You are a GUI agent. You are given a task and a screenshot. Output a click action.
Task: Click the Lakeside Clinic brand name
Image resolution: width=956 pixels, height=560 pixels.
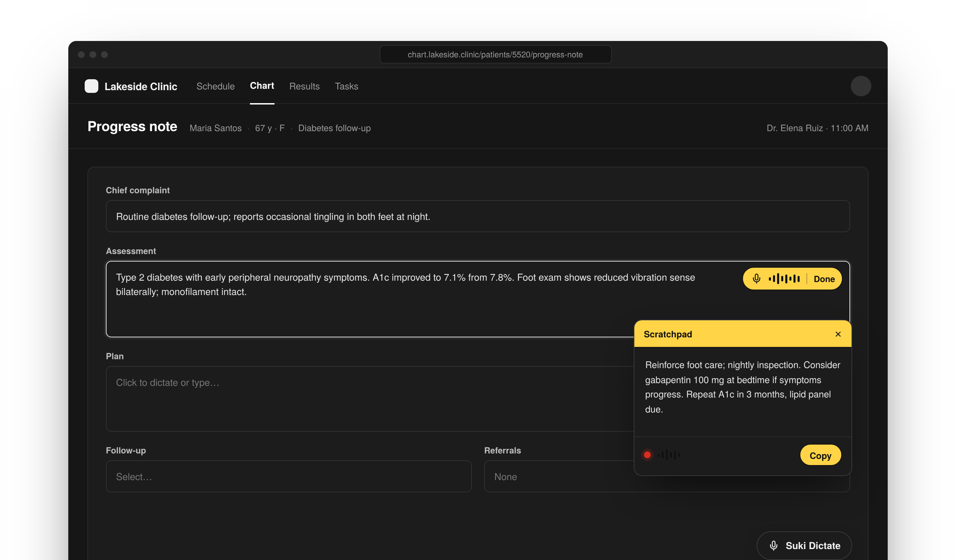click(141, 86)
